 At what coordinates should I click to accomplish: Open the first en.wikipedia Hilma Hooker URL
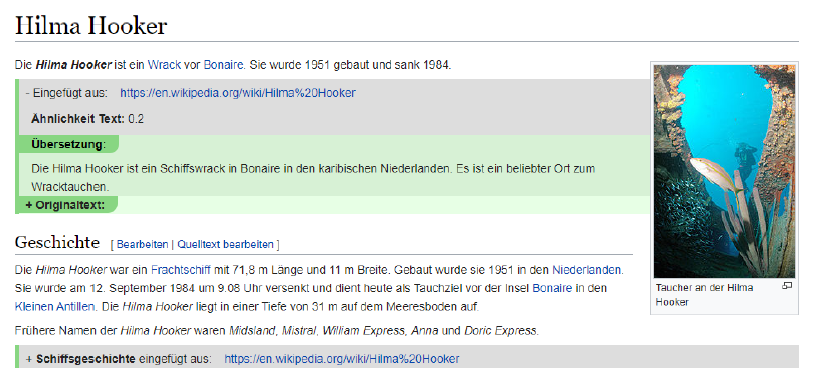(238, 93)
